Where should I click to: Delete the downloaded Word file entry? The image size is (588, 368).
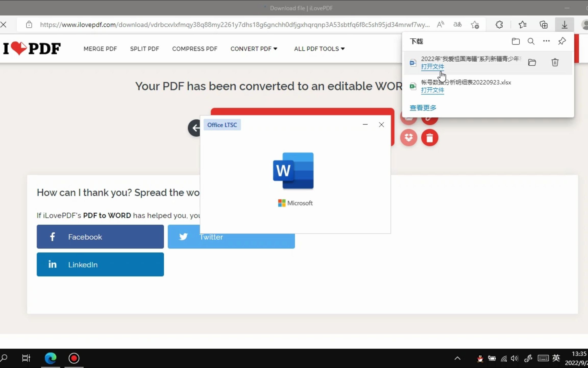pyautogui.click(x=555, y=62)
